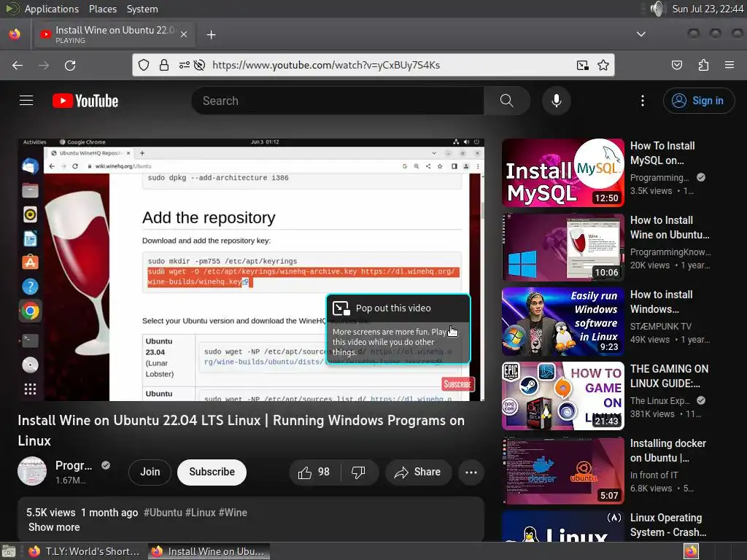Open the Easily run Windows software thumbnail

pyautogui.click(x=562, y=322)
